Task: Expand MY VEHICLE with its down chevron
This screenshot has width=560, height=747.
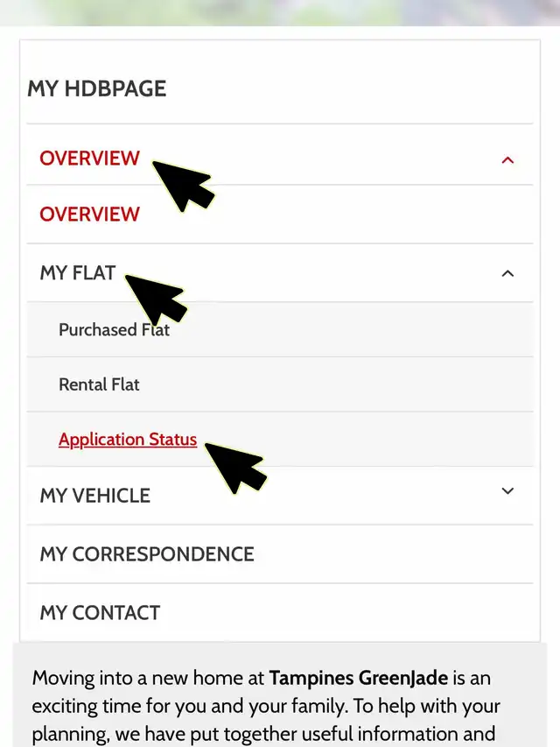Action: click(507, 491)
